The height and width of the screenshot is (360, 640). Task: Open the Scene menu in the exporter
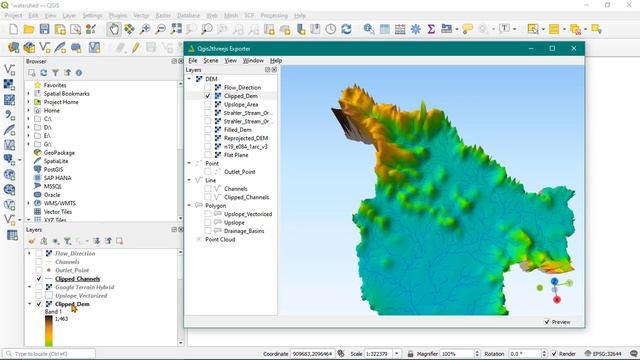tap(211, 60)
